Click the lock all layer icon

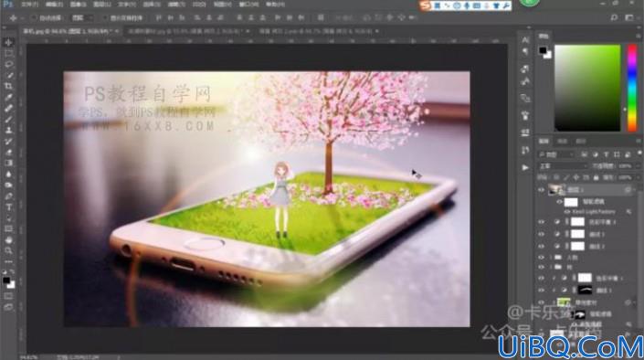tap(596, 177)
